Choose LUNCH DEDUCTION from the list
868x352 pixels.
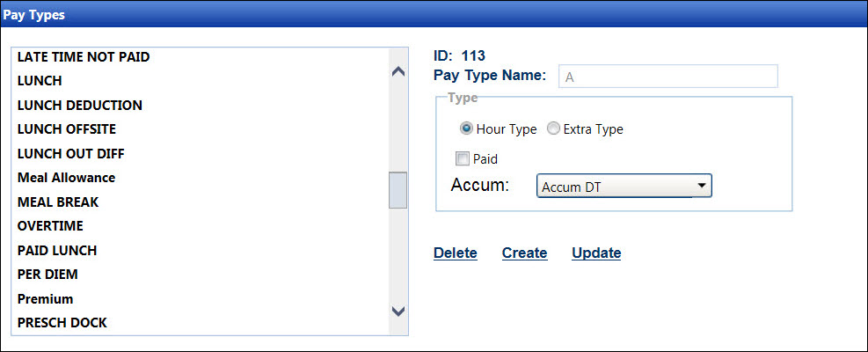click(x=79, y=106)
